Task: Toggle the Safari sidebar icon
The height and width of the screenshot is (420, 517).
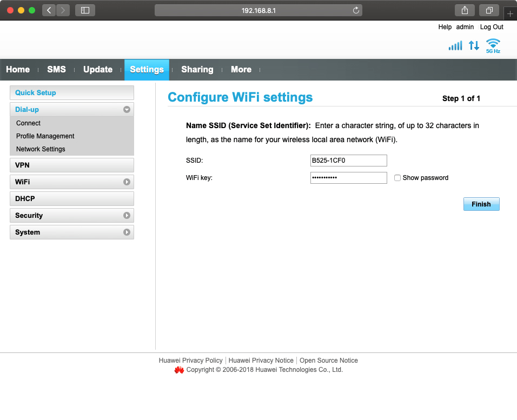Action: point(85,10)
